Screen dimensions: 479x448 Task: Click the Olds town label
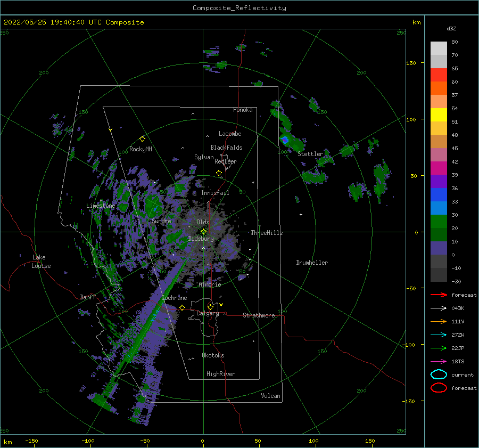pos(203,222)
